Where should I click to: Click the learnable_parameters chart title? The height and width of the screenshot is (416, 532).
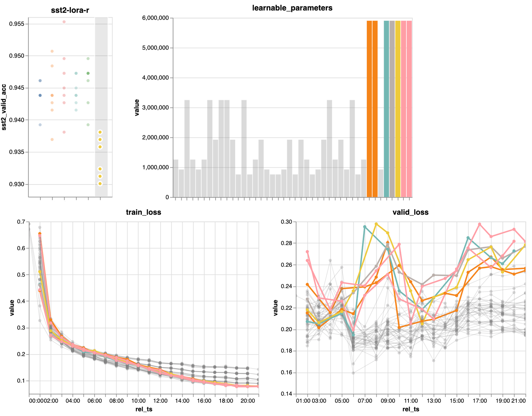coord(292,8)
